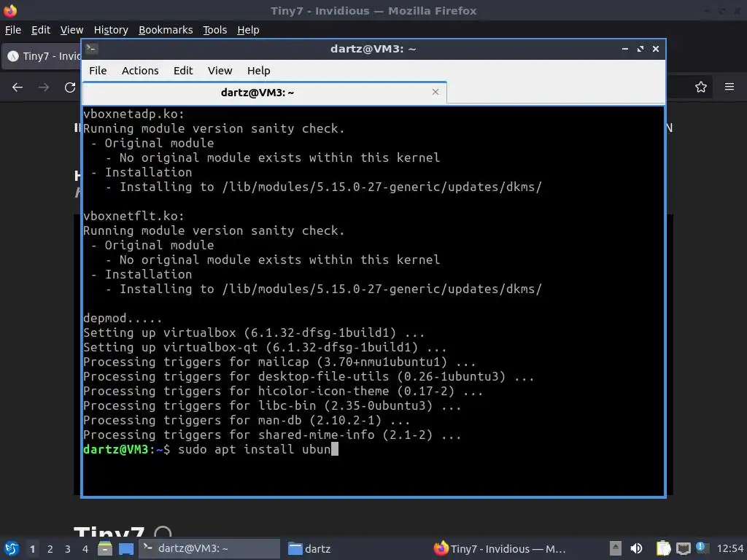Switch to workspace 1
Screen dimensions: 747x560
pyautogui.click(x=32, y=549)
